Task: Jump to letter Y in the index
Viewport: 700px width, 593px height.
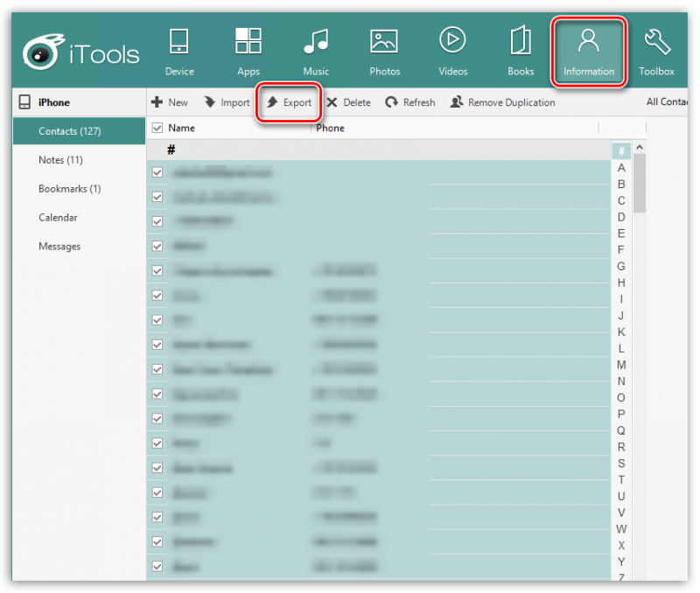Action: pyautogui.click(x=621, y=562)
